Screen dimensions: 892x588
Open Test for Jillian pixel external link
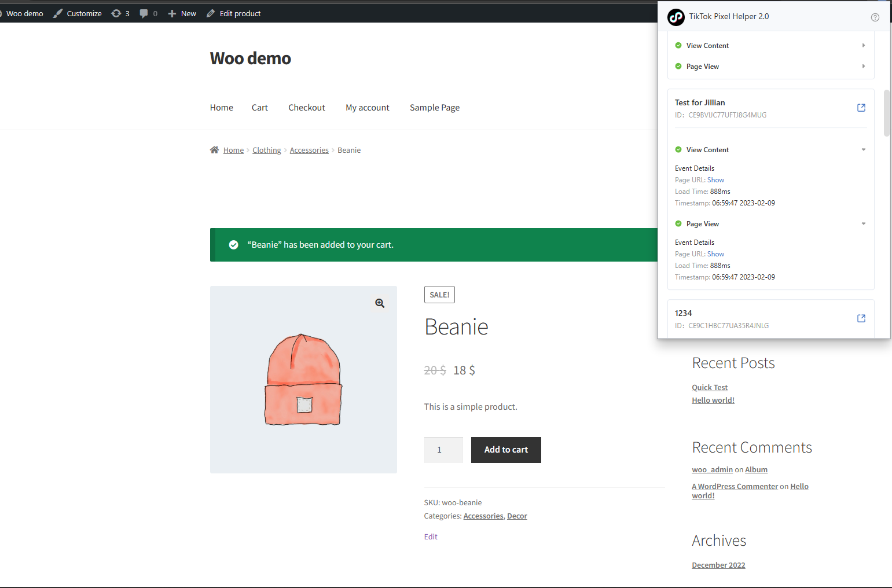tap(861, 108)
